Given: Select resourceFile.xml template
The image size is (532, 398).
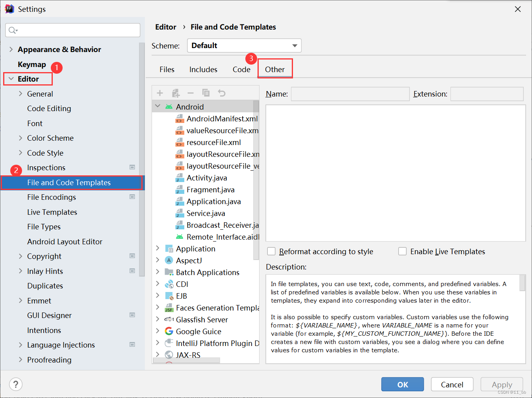Looking at the screenshot, I should (x=214, y=142).
